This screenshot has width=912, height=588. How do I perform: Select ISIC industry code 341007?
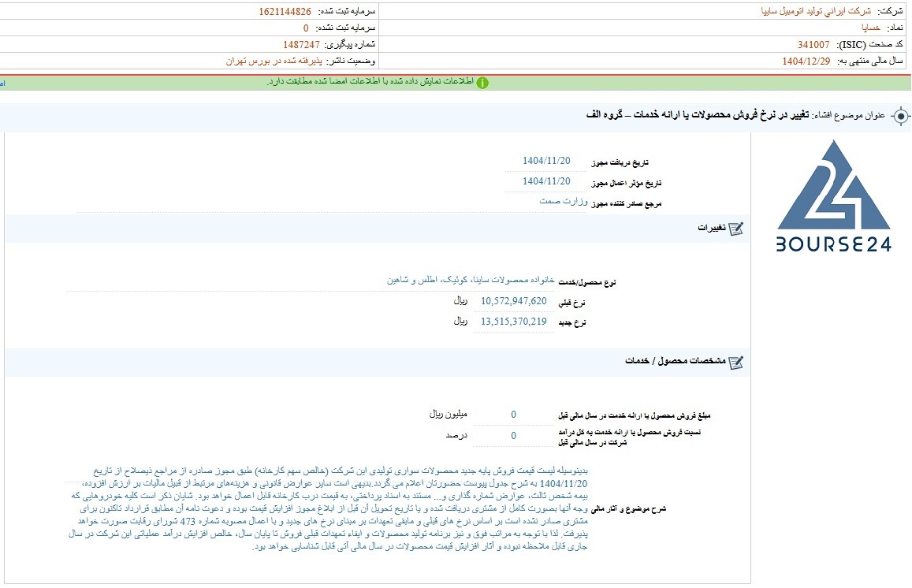pyautogui.click(x=813, y=44)
